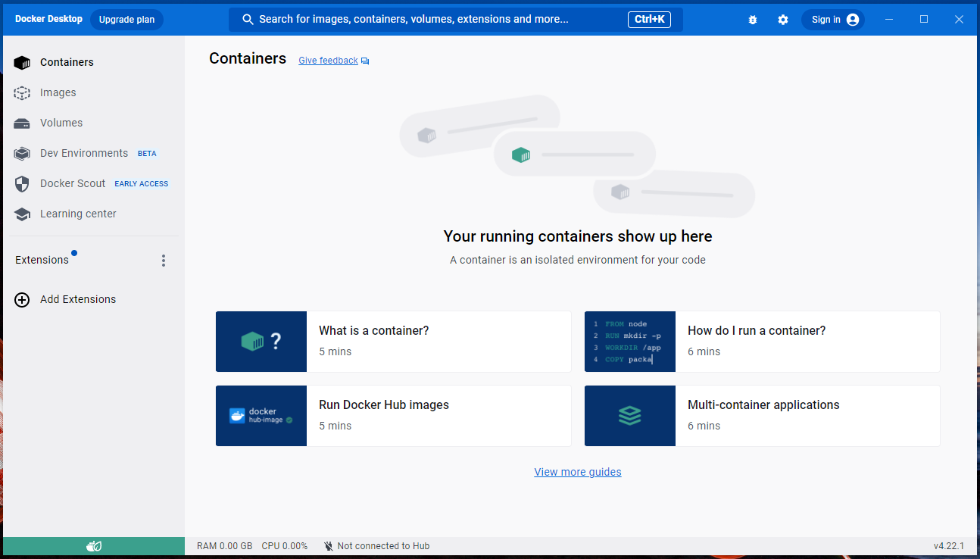This screenshot has width=980, height=559.
Task: Click the Add Extensions label
Action: click(78, 299)
